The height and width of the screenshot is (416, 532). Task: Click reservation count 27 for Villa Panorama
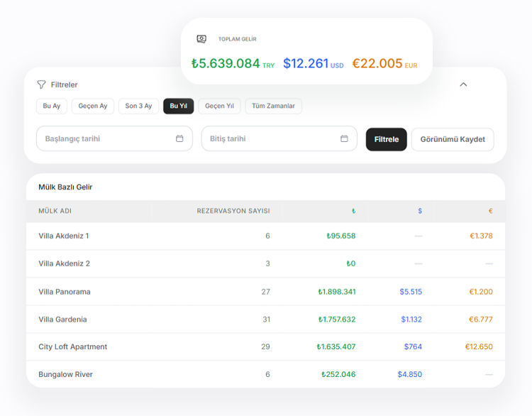[x=266, y=292]
